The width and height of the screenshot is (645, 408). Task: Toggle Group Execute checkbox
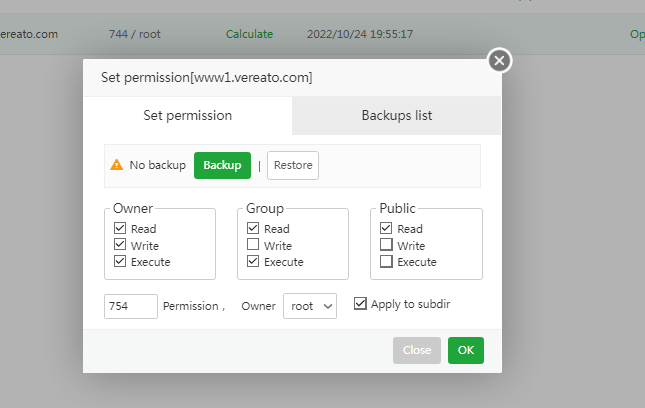pyautogui.click(x=253, y=262)
